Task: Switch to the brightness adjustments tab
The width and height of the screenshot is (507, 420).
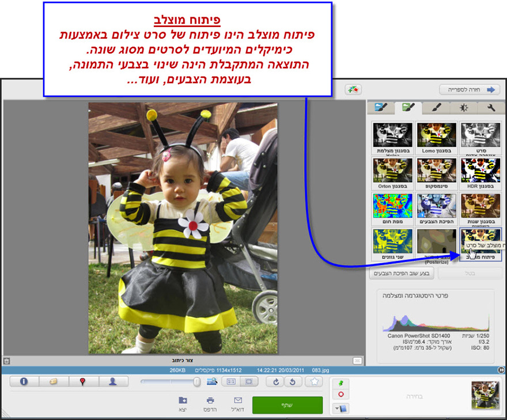Action: pos(463,108)
